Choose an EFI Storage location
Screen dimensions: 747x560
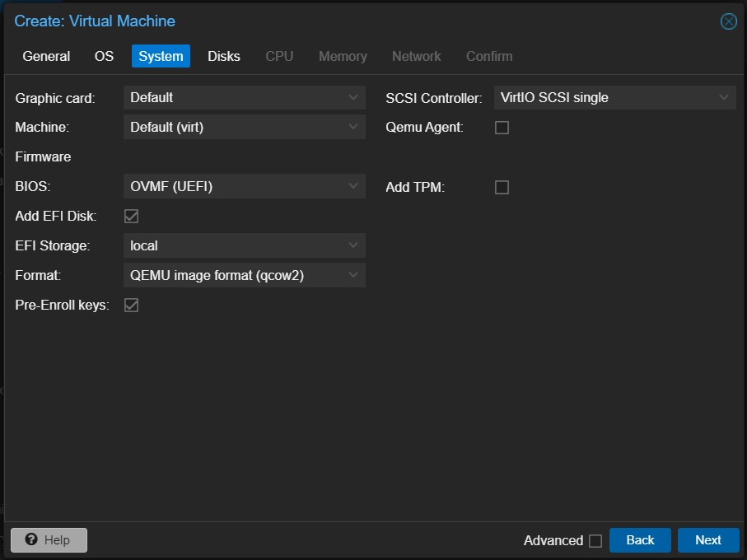click(245, 245)
